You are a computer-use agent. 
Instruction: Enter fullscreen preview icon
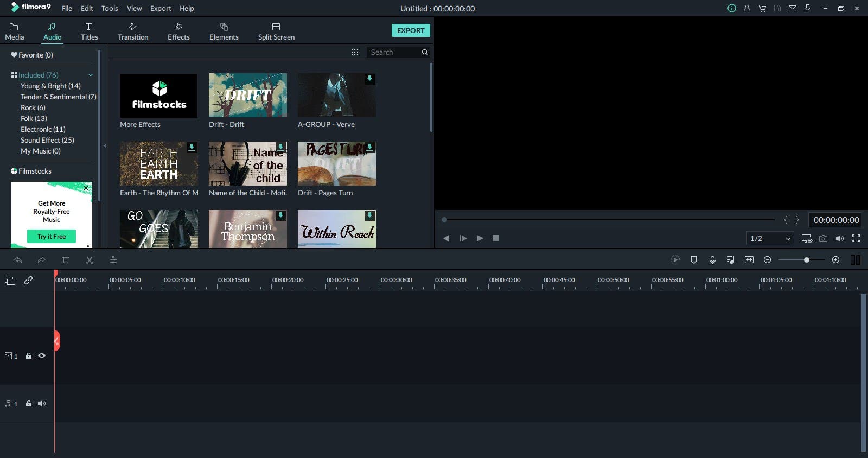[x=856, y=238]
